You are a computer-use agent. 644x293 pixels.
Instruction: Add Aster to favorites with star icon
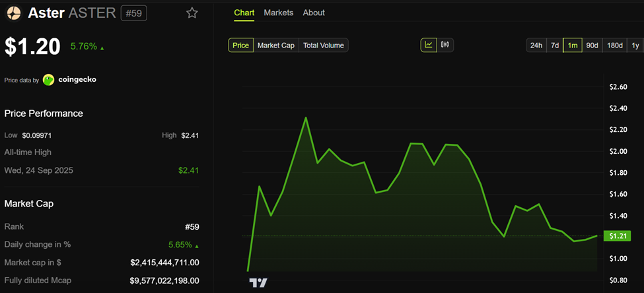pos(192,13)
